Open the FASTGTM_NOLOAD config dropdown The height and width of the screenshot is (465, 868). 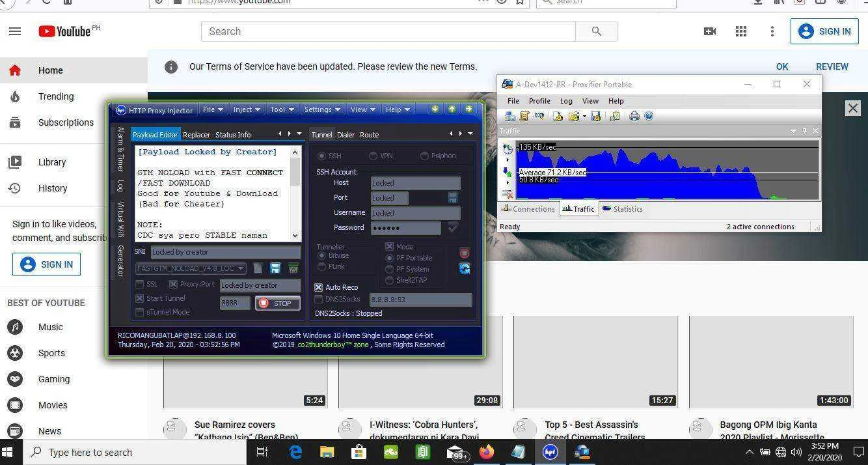(x=191, y=268)
